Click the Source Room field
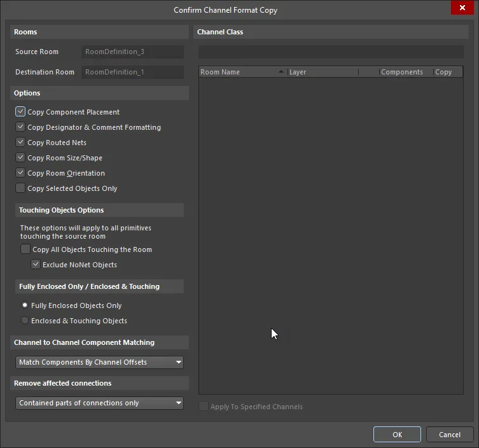 click(x=132, y=52)
